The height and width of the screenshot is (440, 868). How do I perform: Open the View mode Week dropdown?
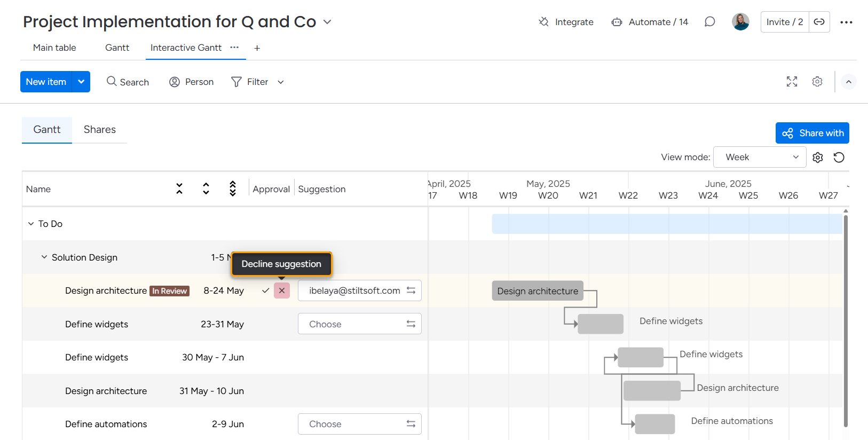point(759,157)
